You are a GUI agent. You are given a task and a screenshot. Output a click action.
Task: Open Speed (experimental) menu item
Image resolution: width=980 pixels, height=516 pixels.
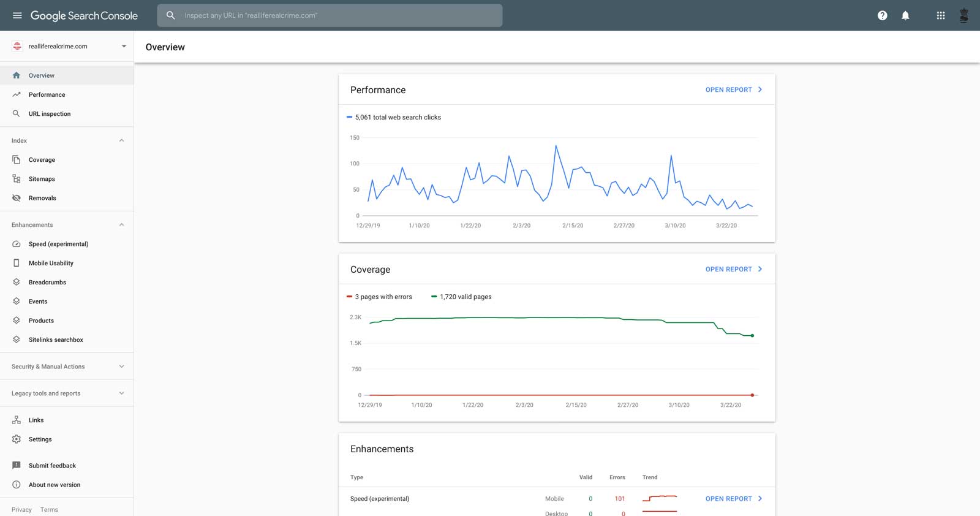tap(67, 244)
